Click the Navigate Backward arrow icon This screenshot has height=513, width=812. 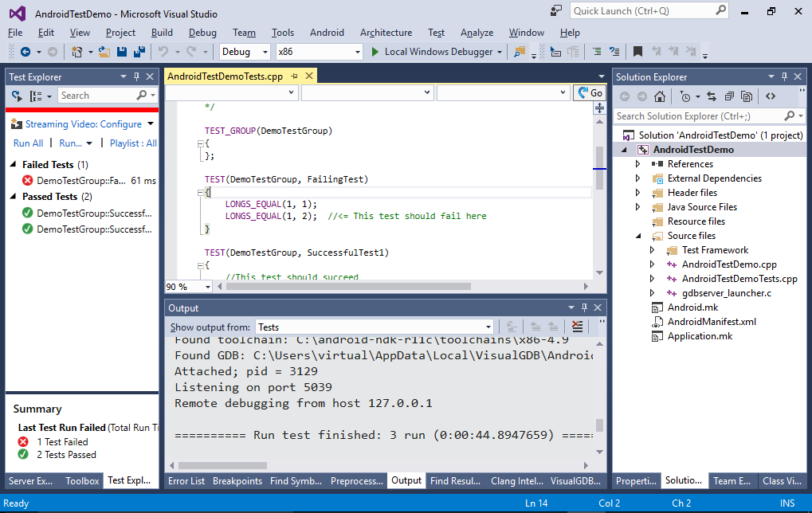click(25, 52)
